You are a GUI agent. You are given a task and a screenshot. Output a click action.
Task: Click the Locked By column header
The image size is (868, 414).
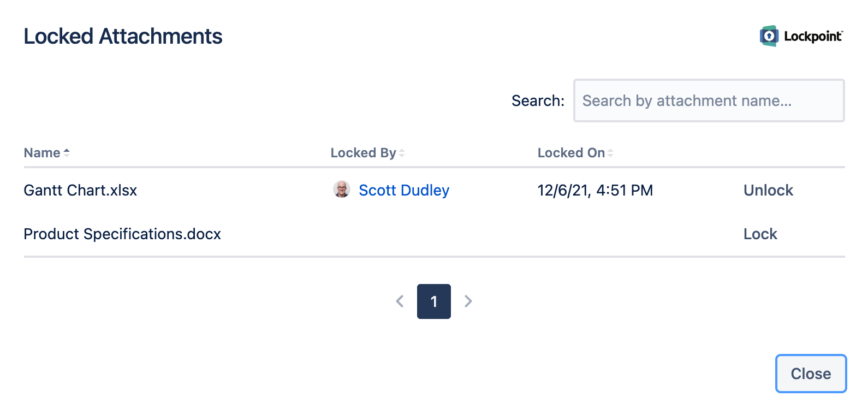[x=363, y=153]
